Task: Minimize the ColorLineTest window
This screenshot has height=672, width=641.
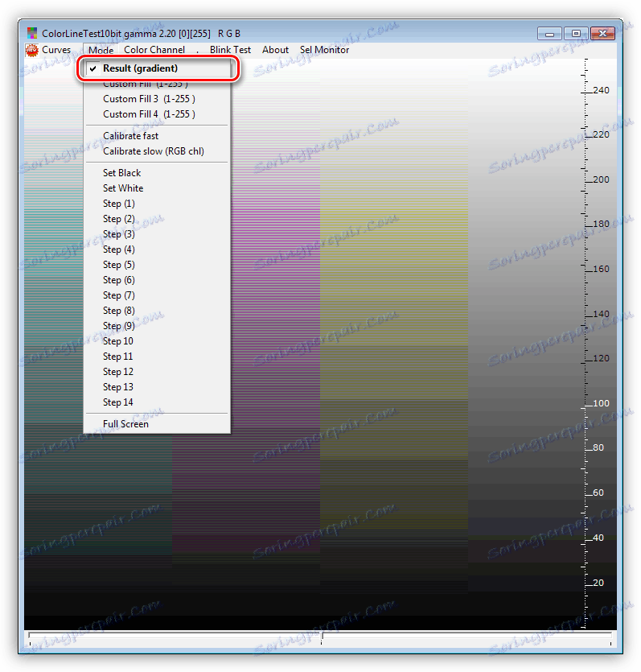Action: pos(550,34)
